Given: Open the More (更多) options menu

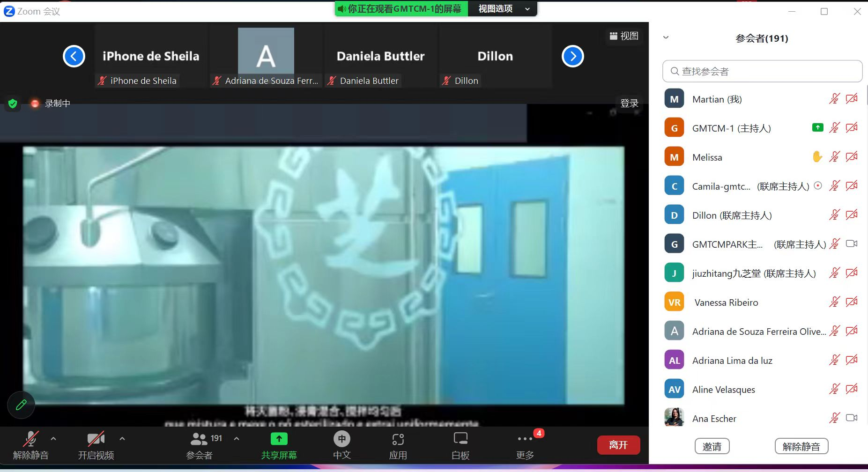Looking at the screenshot, I should (525, 445).
